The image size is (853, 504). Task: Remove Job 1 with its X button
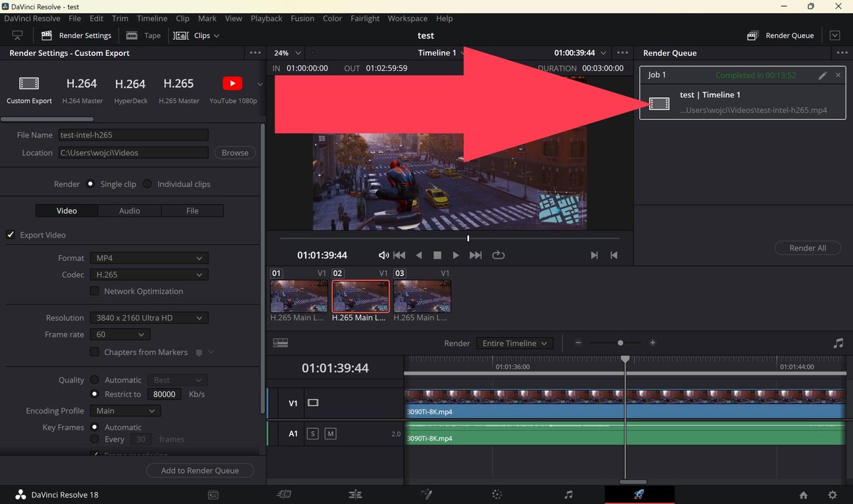coord(838,75)
